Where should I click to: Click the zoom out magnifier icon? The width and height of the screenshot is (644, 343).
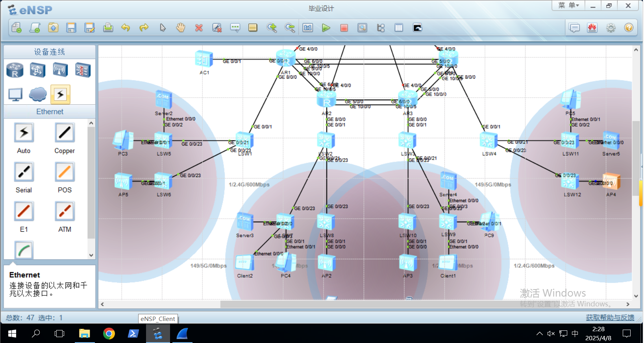290,28
